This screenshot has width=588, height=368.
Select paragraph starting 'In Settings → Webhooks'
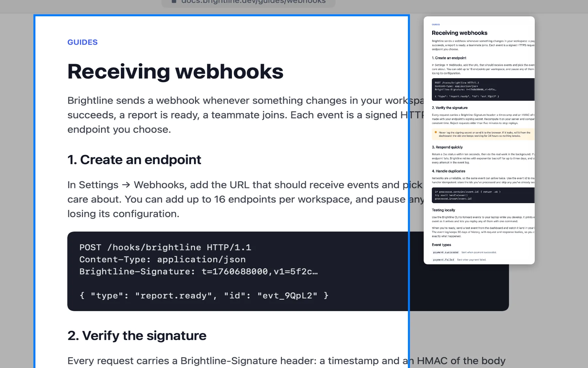(x=246, y=199)
